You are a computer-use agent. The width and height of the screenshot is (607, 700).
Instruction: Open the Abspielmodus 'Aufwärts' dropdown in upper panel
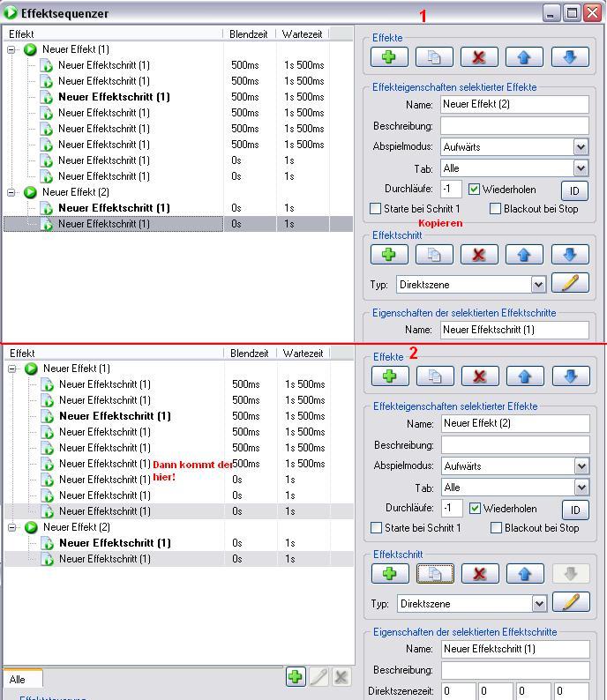point(581,147)
